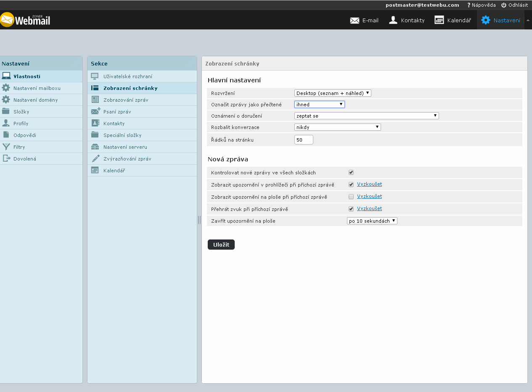Image resolution: width=532 pixels, height=392 pixels.
Task: Click the Nastavení gear icon
Action: click(486, 20)
